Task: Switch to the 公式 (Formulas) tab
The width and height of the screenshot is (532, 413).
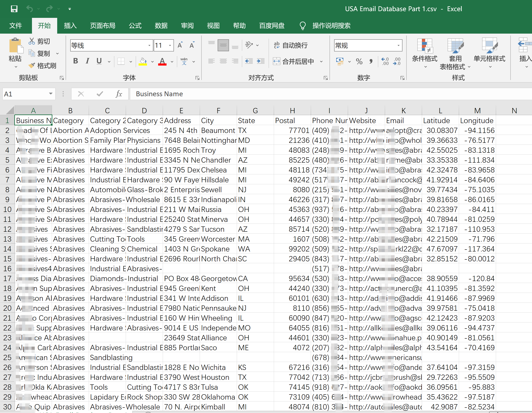Action: tap(135, 26)
